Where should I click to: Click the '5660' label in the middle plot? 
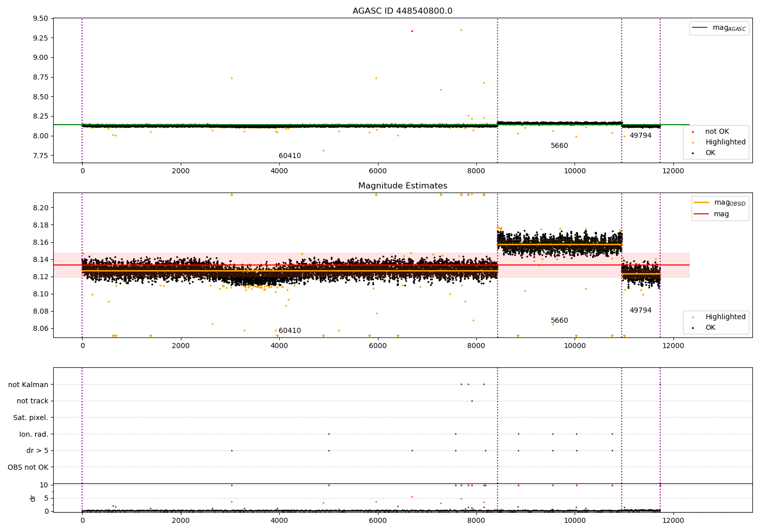click(559, 320)
